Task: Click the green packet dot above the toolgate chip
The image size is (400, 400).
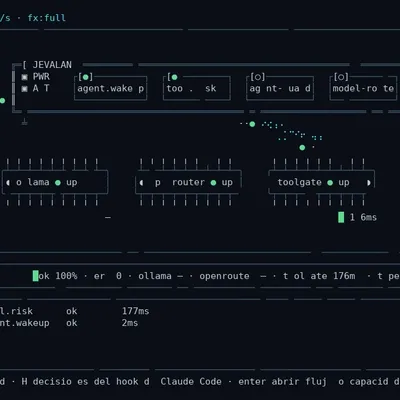Action: [x=302, y=147]
